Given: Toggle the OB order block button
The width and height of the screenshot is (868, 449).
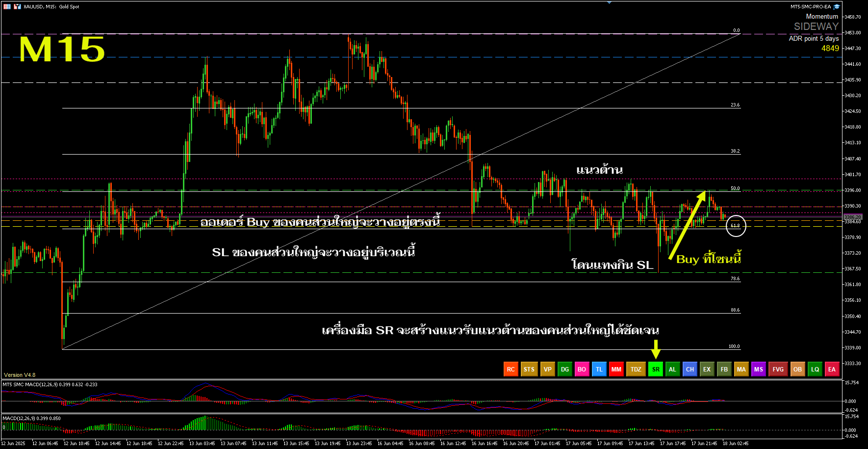Looking at the screenshot, I should pyautogui.click(x=798, y=370).
